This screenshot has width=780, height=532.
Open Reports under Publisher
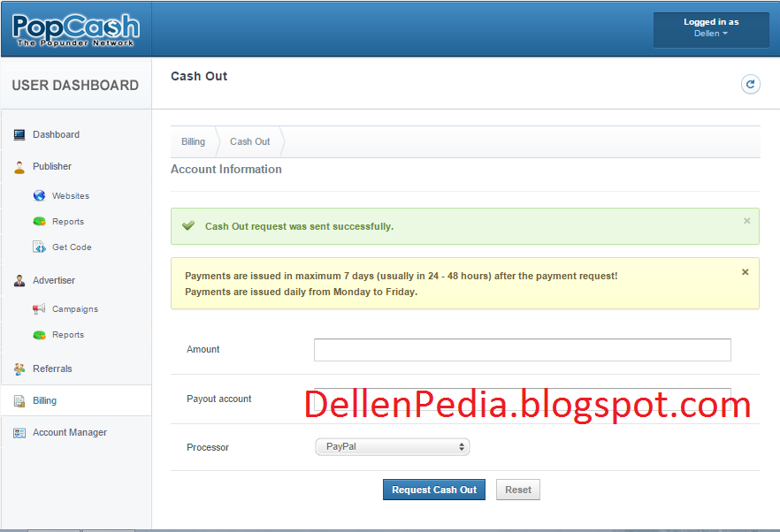pos(68,222)
